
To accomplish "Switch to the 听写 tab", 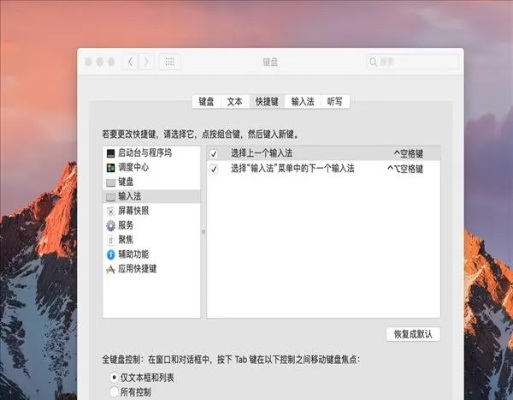I will pyautogui.click(x=335, y=101).
